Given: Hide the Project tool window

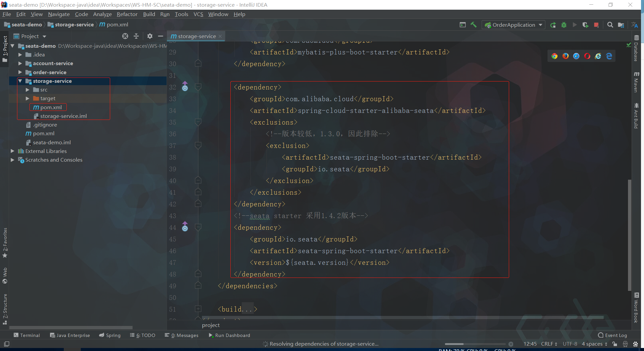Looking at the screenshot, I should click(161, 36).
